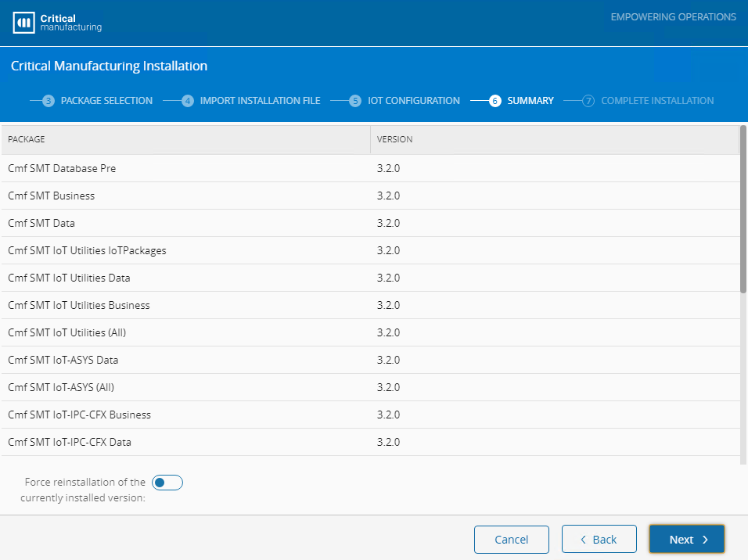
Task: Switch to IoT Configuration step
Action: pyautogui.click(x=414, y=101)
